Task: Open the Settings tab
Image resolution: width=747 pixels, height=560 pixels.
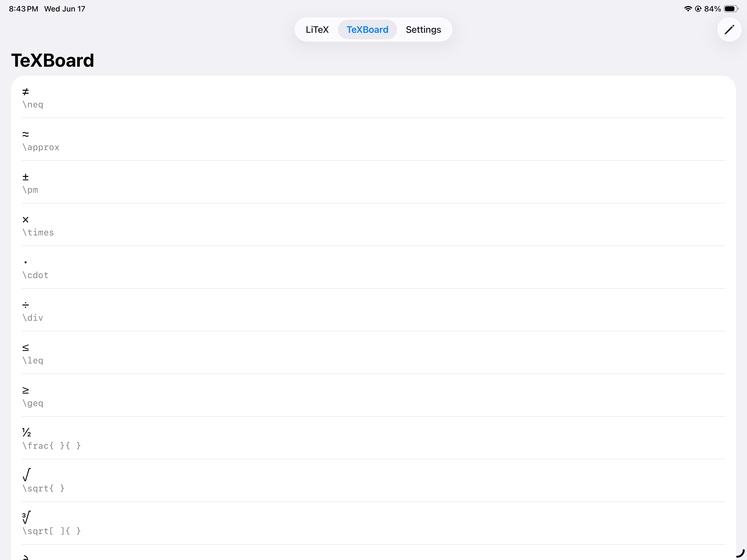Action: [x=423, y=30]
